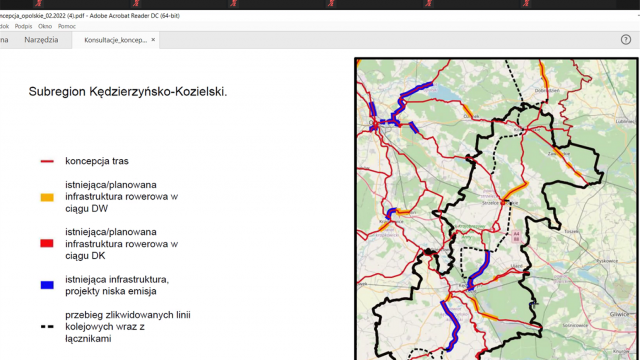Click the Acrobat Reader window title text
Image resolution: width=640 pixels, height=360 pixels.
pyautogui.click(x=90, y=16)
